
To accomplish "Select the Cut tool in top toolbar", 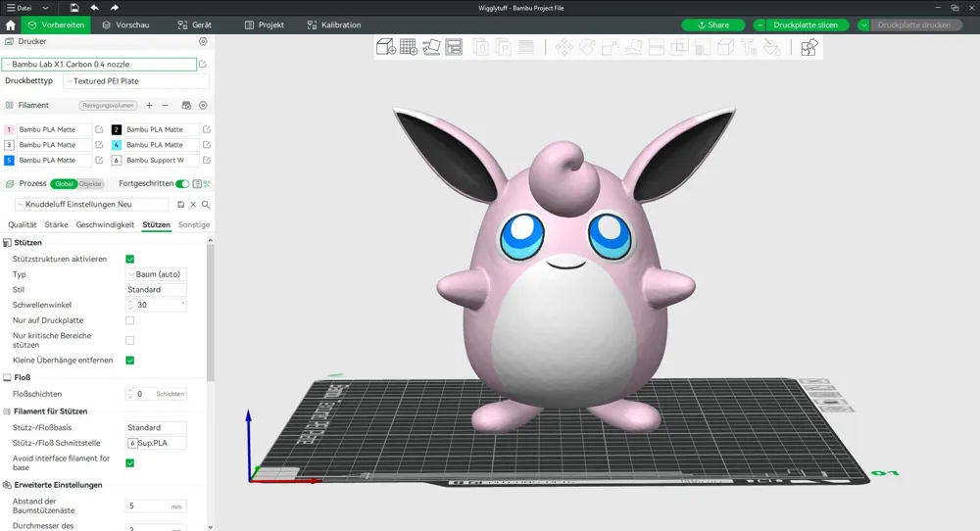I will pos(657,47).
